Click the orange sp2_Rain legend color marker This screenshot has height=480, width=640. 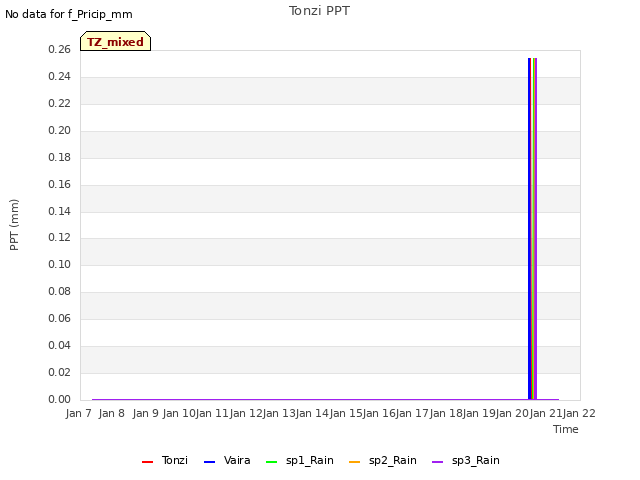[355, 462]
